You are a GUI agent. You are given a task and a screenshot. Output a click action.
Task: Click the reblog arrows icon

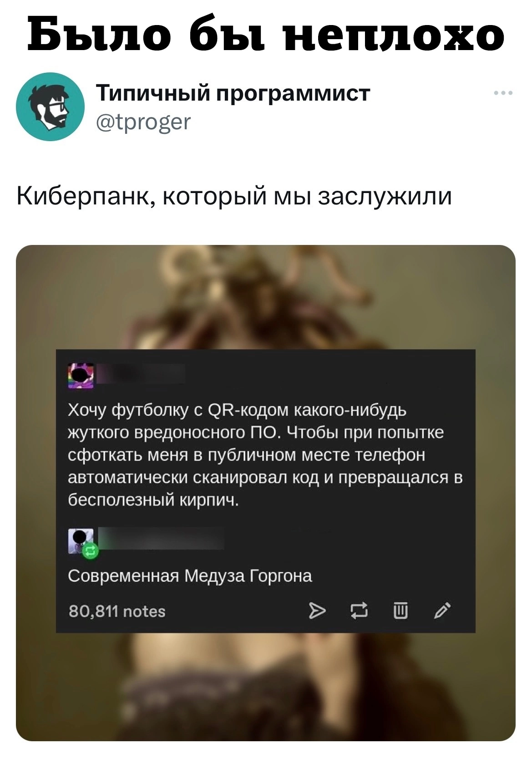[x=359, y=611]
